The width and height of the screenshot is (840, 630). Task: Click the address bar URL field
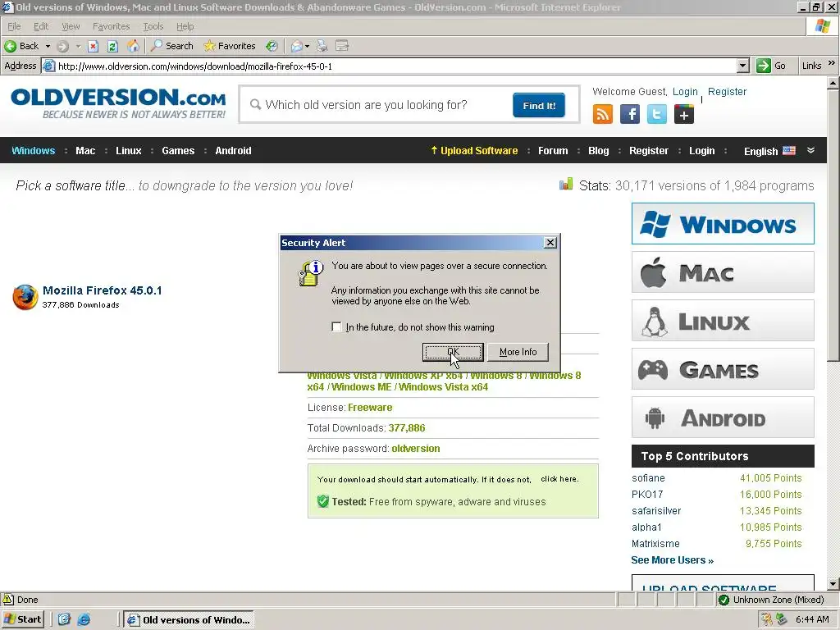click(x=395, y=66)
